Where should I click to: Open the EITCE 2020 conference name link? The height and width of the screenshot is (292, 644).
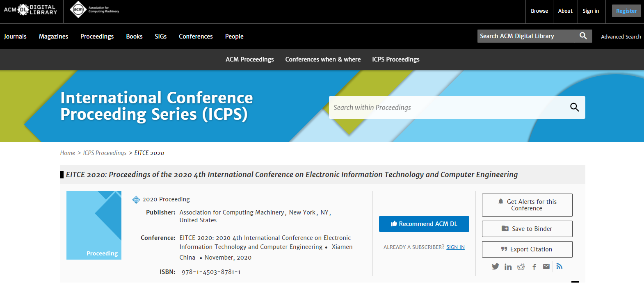pos(265,242)
